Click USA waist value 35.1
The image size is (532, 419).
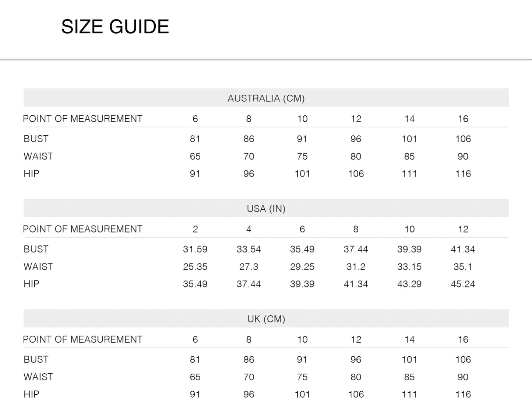click(463, 266)
